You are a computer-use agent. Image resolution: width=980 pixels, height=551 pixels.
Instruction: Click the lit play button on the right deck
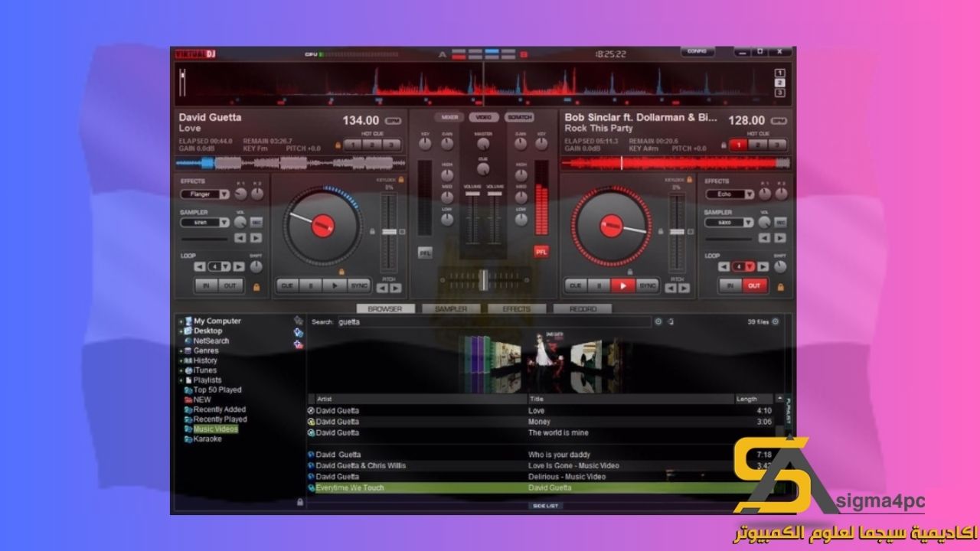(623, 285)
